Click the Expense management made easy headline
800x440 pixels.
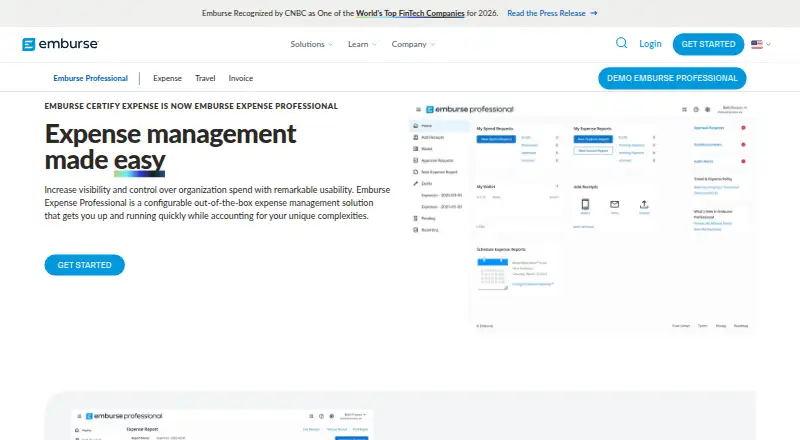point(170,147)
